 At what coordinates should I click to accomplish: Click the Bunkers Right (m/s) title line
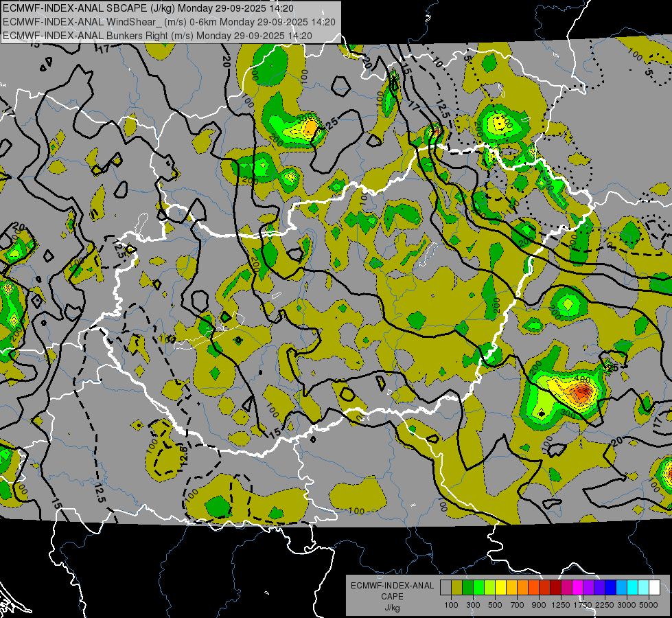[157, 36]
